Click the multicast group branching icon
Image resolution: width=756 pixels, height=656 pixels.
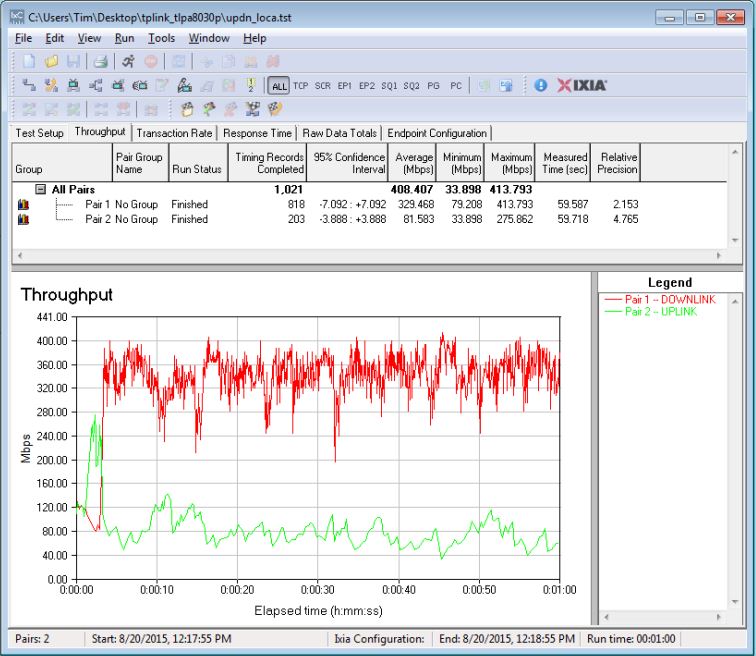pyautogui.click(x=95, y=85)
